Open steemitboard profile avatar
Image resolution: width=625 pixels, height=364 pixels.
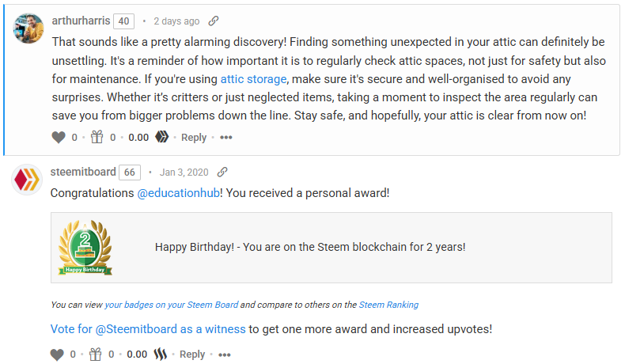tap(27, 180)
